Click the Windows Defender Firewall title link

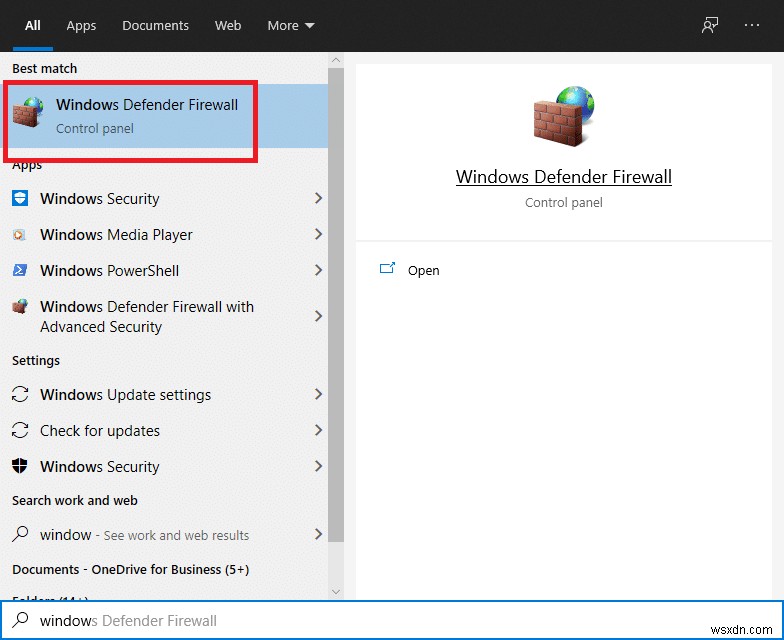[x=564, y=177]
